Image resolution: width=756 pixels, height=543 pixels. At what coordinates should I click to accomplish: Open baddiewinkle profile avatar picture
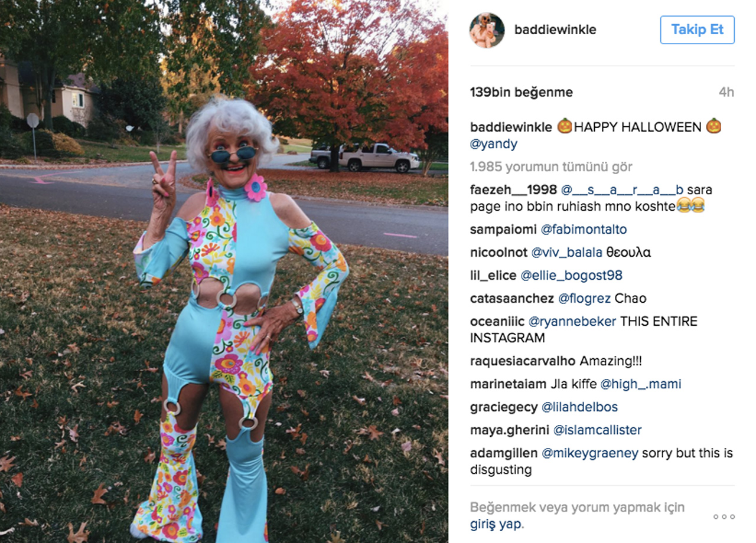[487, 30]
